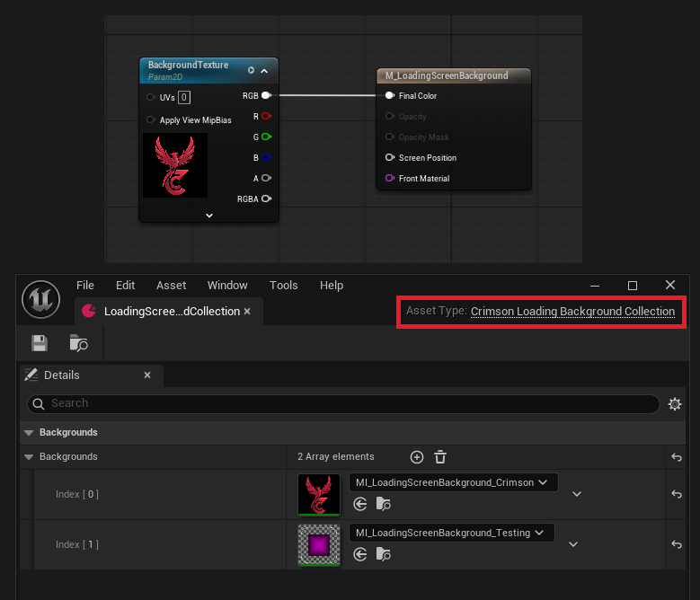
Task: Select the LoadingScree...dCollection tab
Action: pos(169,312)
